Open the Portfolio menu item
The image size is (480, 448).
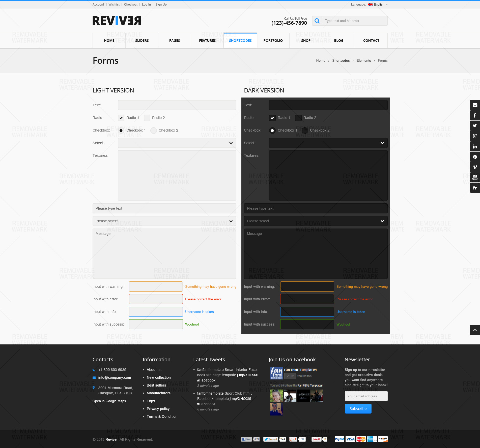coord(273,41)
